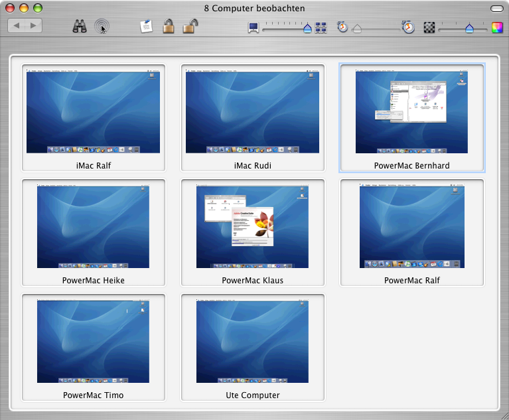Click the full-color quality icon
Screen dimensions: 509x420
click(x=497, y=28)
